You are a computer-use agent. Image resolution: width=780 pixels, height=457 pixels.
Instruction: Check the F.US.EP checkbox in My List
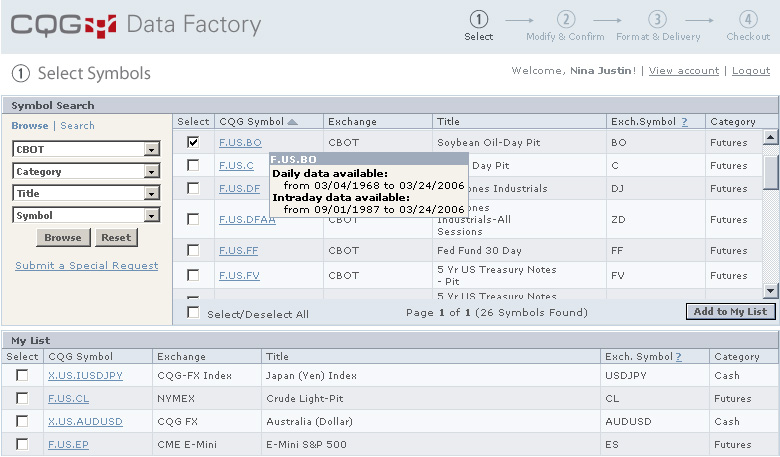click(x=22, y=444)
